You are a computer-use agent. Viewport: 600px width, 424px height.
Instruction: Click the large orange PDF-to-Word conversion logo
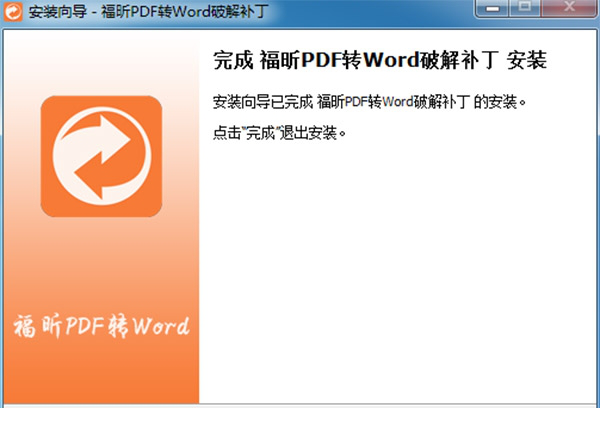[101, 156]
